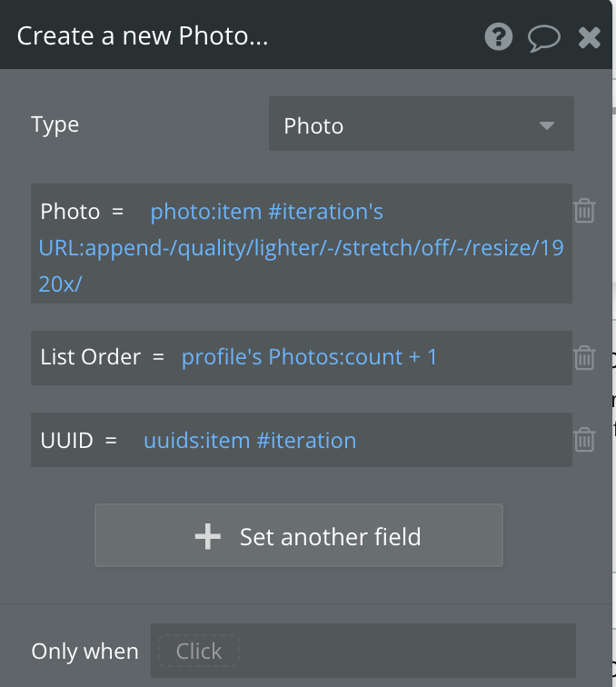Click the dialog title Create a new Photo
The width and height of the screenshot is (616, 687).
tap(142, 36)
